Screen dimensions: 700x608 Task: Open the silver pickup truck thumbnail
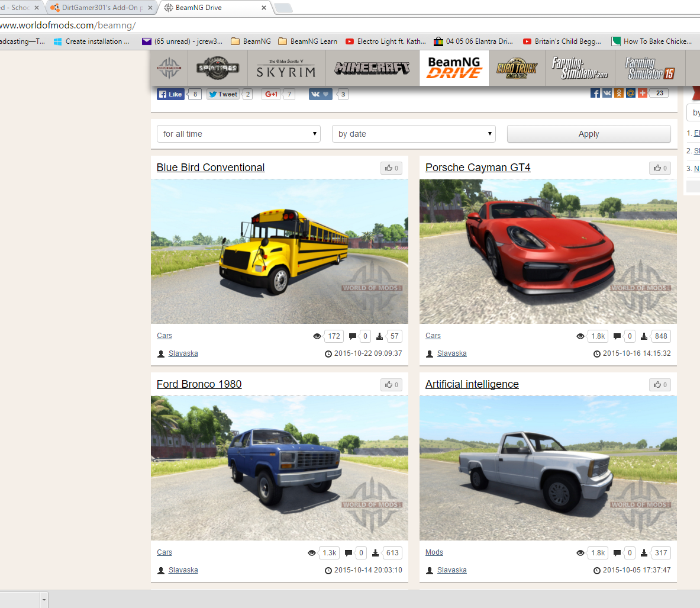pyautogui.click(x=548, y=468)
